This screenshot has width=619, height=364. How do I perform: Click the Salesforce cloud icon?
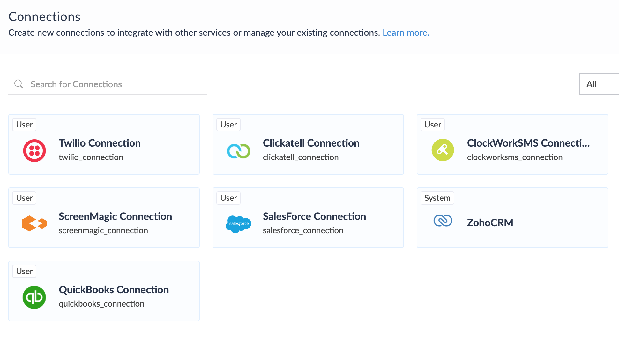pyautogui.click(x=238, y=223)
